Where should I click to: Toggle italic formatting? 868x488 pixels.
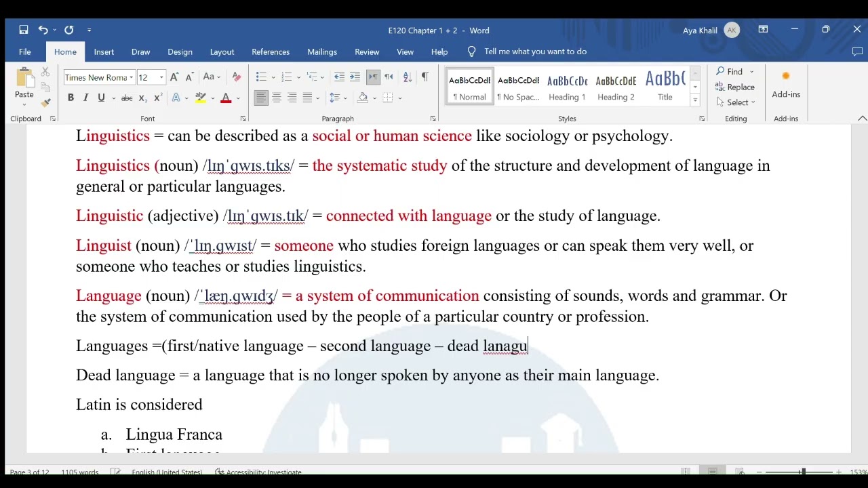click(x=85, y=98)
